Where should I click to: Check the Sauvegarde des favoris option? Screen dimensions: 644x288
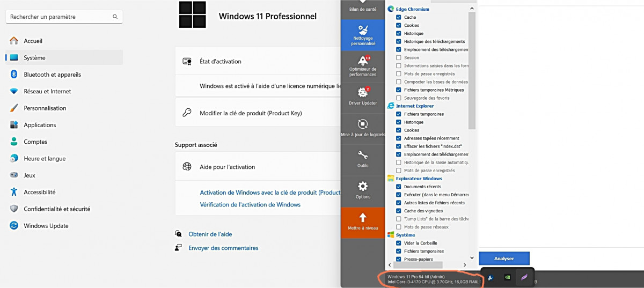click(399, 98)
